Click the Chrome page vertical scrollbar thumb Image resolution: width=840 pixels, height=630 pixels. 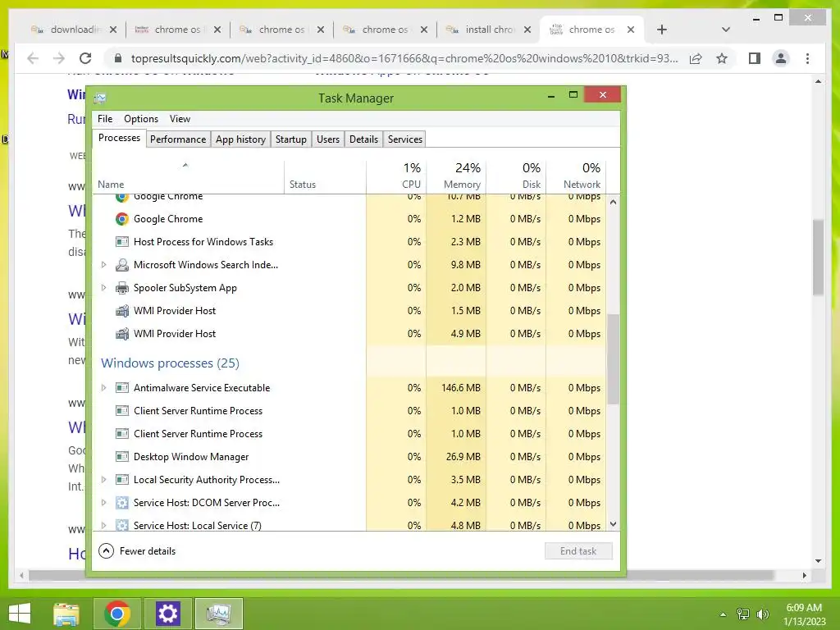tap(818, 257)
